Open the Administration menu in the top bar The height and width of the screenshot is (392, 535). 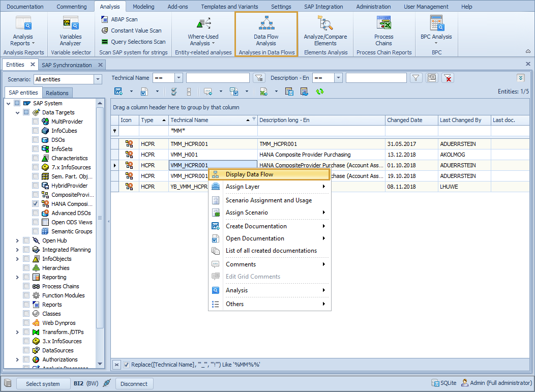click(x=373, y=6)
